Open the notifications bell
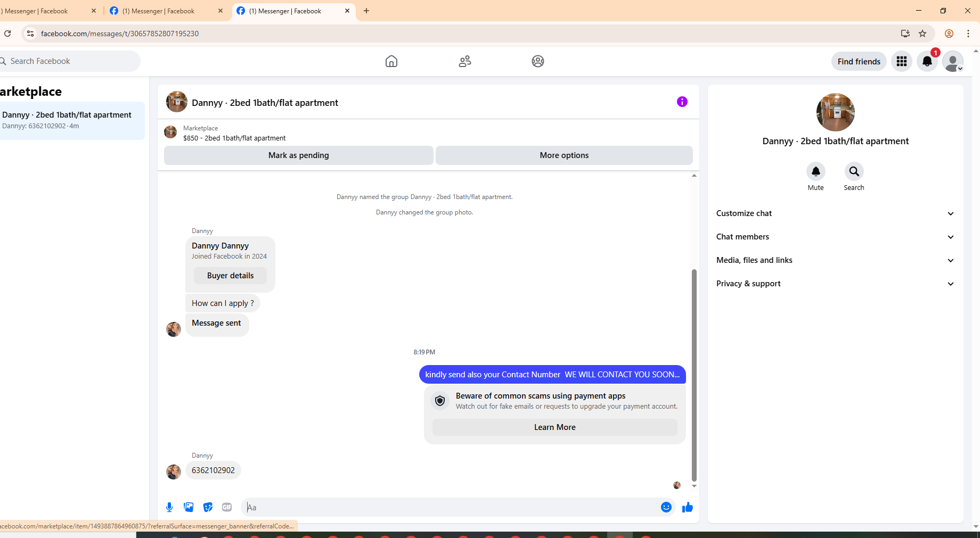980x538 pixels. point(927,61)
